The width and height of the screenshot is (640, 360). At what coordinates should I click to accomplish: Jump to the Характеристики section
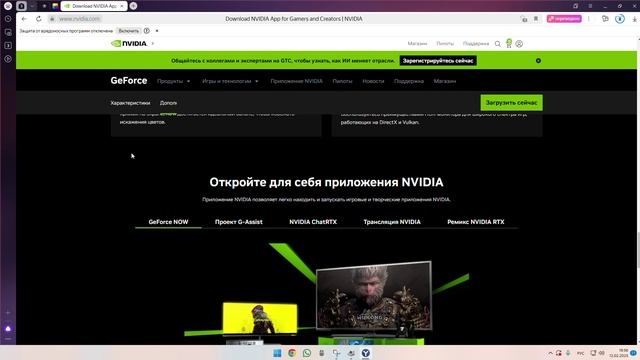point(130,103)
